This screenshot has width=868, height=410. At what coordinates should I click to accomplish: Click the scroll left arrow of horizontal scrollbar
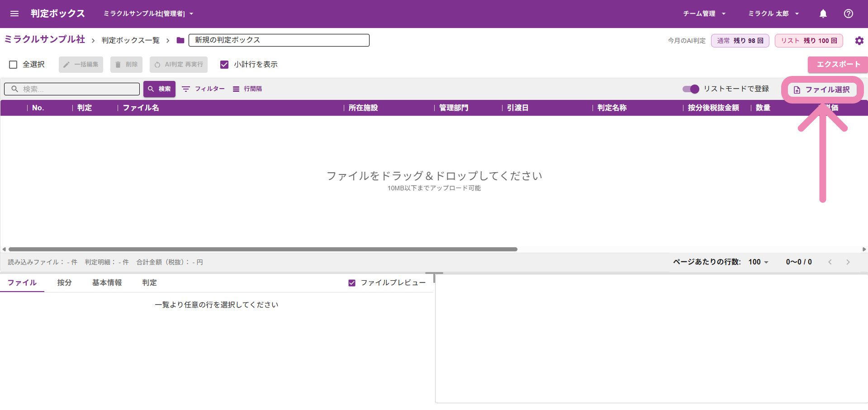pos(4,249)
